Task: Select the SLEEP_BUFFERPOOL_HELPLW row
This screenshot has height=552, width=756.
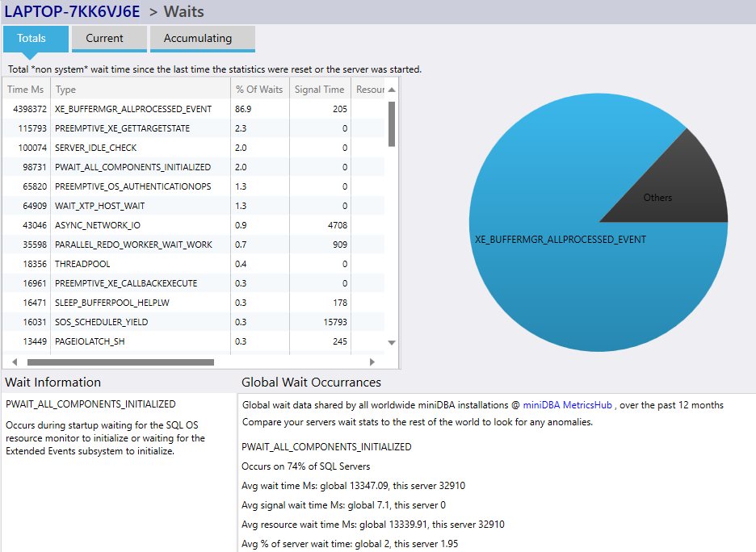Action: [194, 303]
